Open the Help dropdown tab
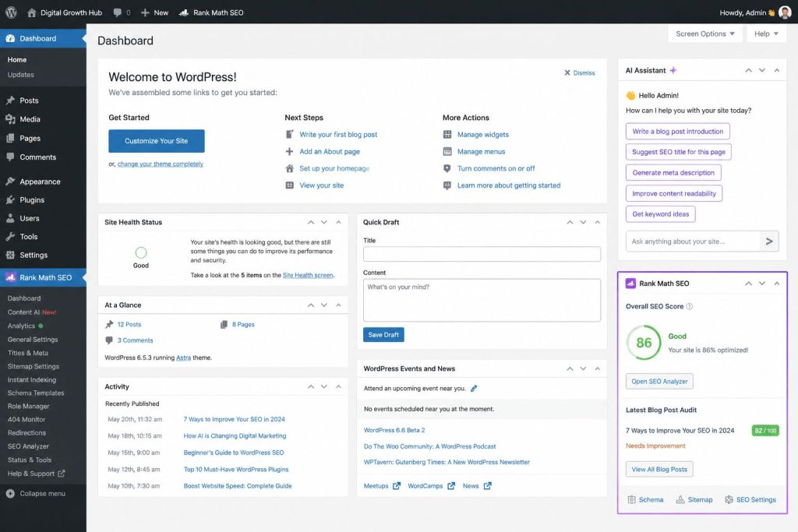Screen dimensions: 798x532 pos(766,33)
